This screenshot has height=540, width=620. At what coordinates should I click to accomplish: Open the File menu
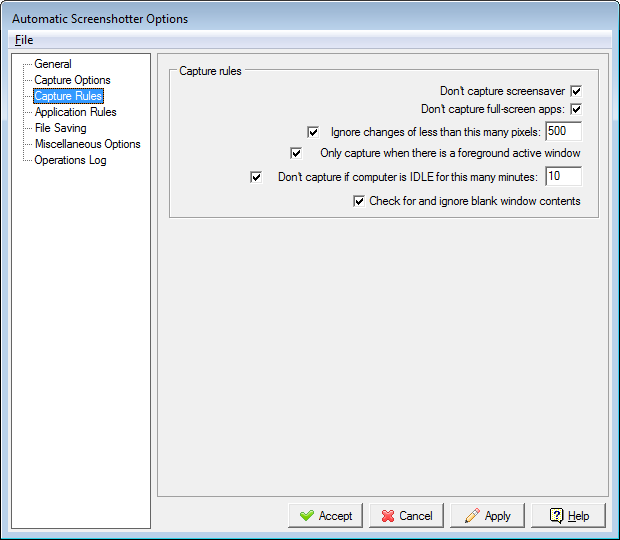point(24,40)
